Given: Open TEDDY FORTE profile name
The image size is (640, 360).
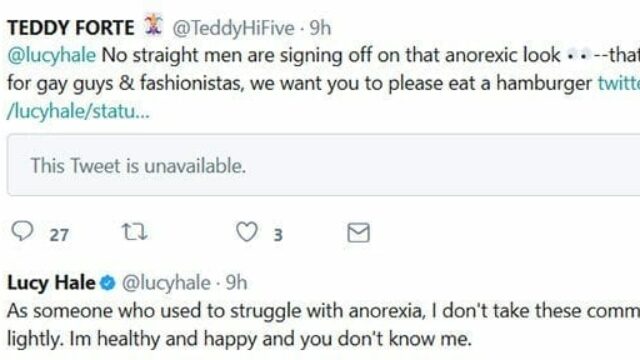Looking at the screenshot, I should (x=71, y=28).
